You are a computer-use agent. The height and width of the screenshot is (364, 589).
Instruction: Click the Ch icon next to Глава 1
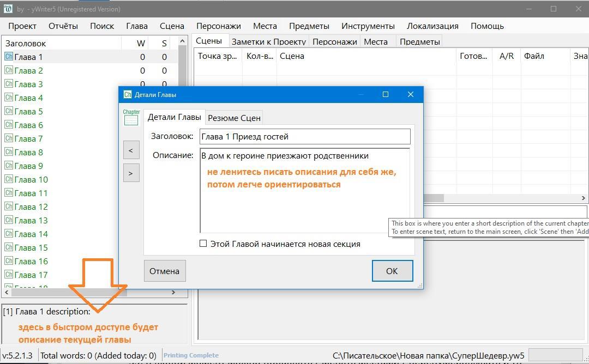point(9,57)
